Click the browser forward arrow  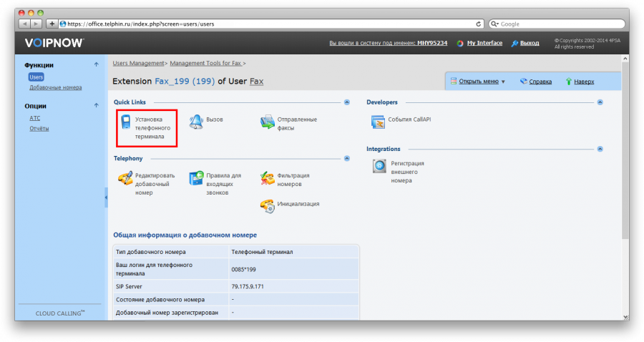[36, 24]
